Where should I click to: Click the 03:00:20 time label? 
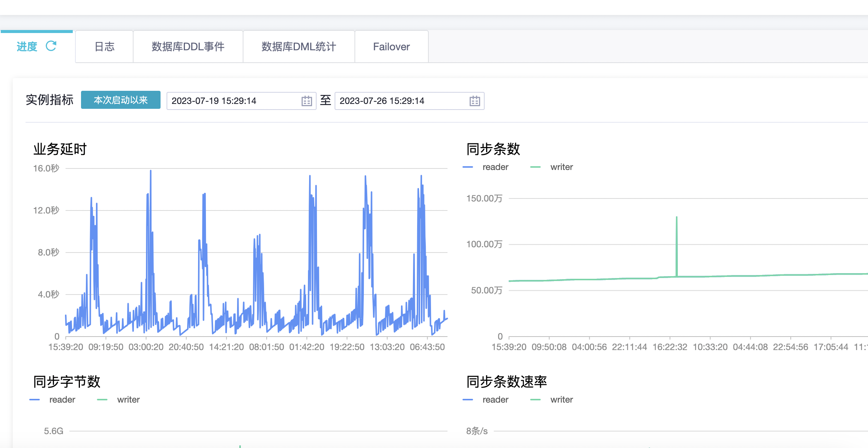(146, 347)
